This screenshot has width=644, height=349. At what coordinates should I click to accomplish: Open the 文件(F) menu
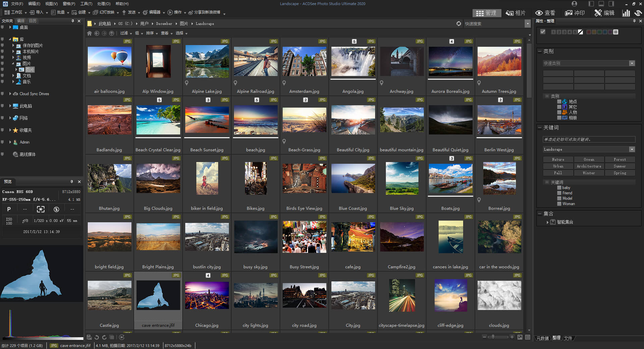tap(17, 4)
